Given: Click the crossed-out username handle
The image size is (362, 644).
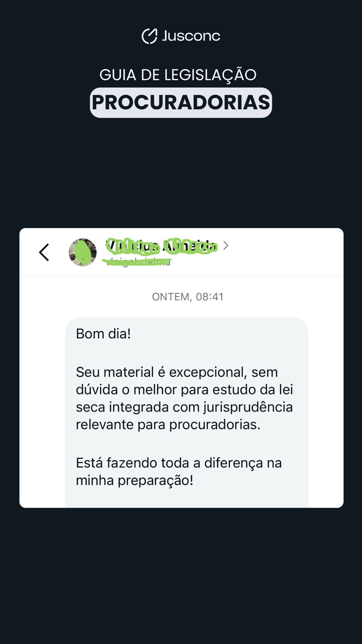Looking at the screenshot, I should click(138, 261).
